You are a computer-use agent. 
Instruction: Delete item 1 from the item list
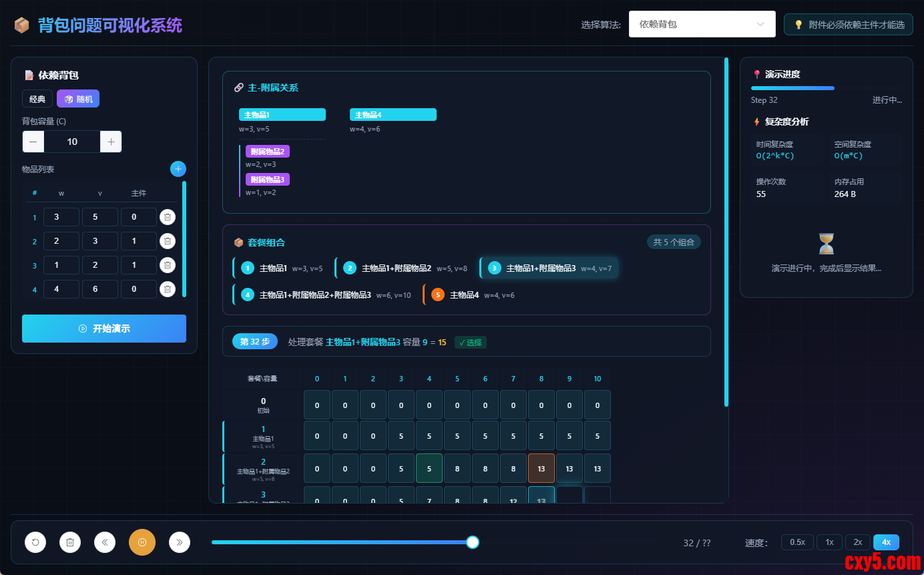click(168, 217)
